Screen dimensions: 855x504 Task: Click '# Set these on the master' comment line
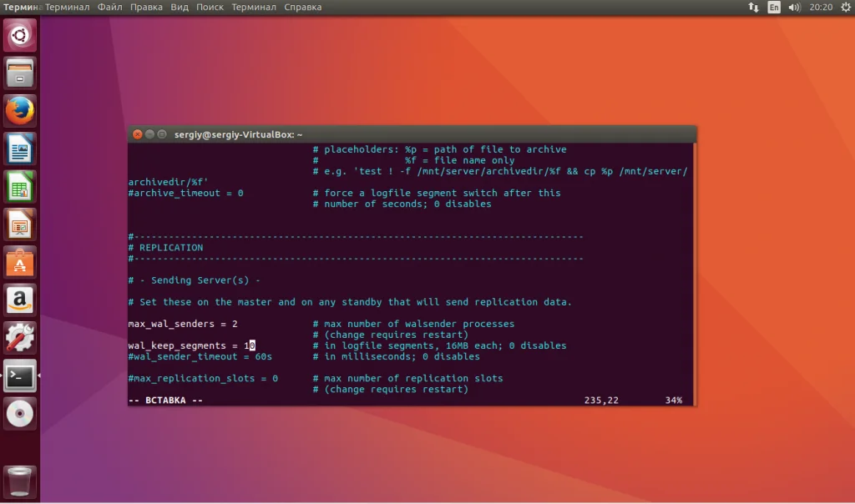click(350, 302)
